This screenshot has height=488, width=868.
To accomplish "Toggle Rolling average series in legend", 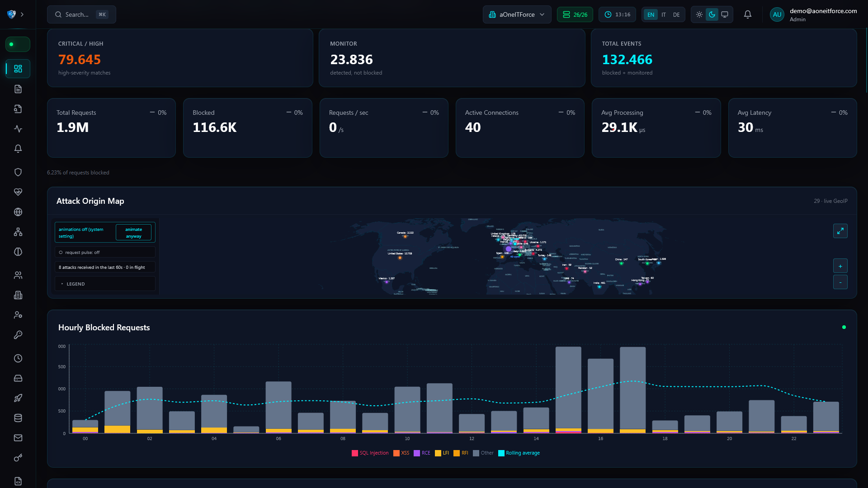I will point(519,453).
